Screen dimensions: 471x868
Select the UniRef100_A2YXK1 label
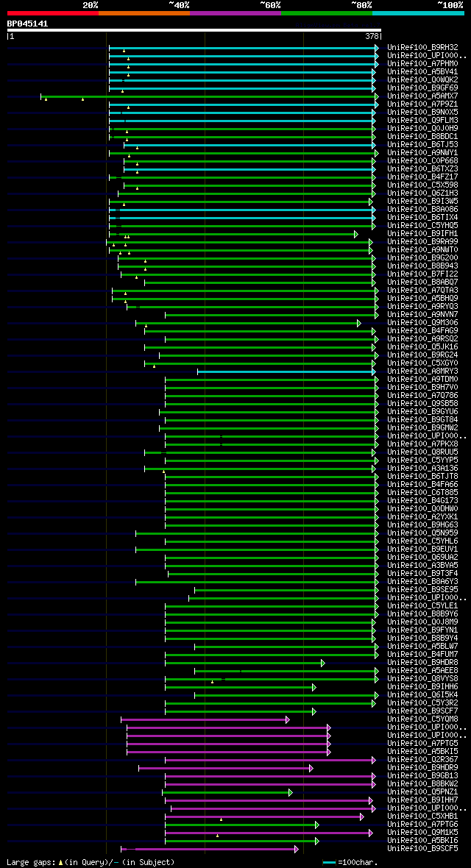(x=422, y=517)
